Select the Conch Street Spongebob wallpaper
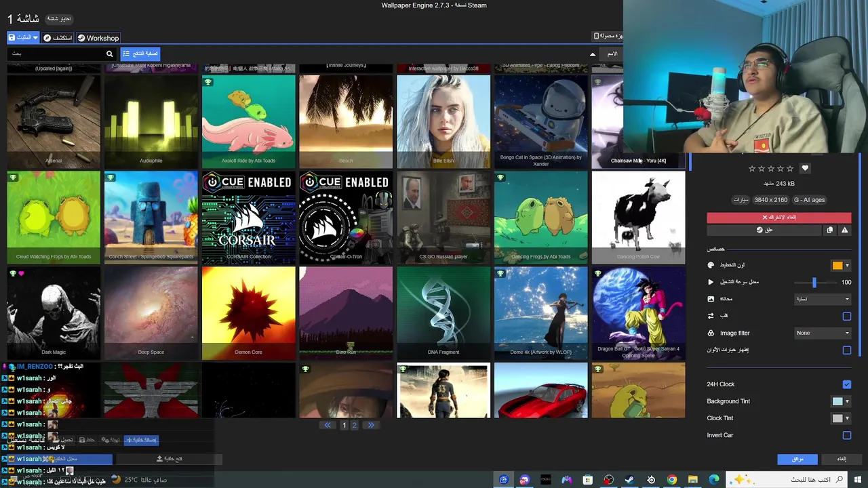 tap(151, 217)
